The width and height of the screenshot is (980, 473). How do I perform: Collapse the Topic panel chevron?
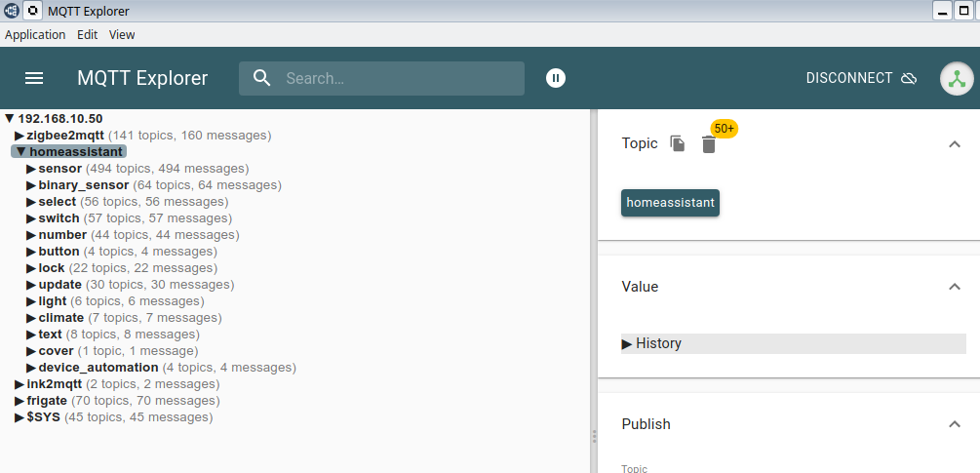(954, 143)
